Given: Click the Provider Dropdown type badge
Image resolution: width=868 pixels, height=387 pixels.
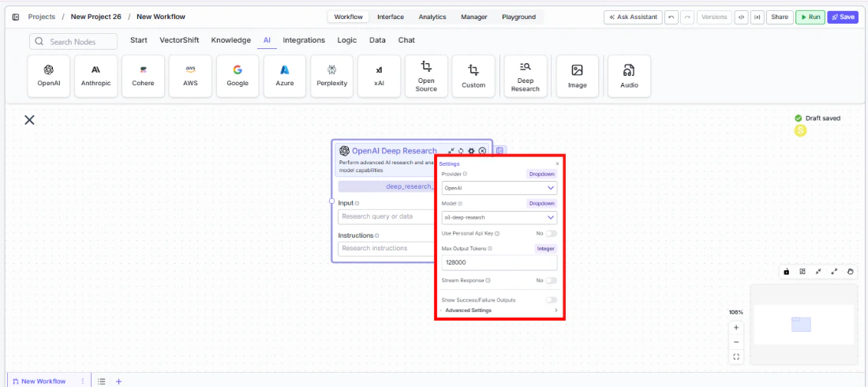Looking at the screenshot, I should pyautogui.click(x=541, y=174).
